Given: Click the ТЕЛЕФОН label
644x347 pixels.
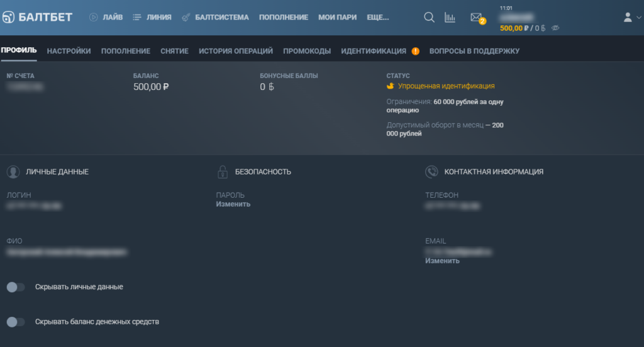Looking at the screenshot, I should (x=442, y=195).
